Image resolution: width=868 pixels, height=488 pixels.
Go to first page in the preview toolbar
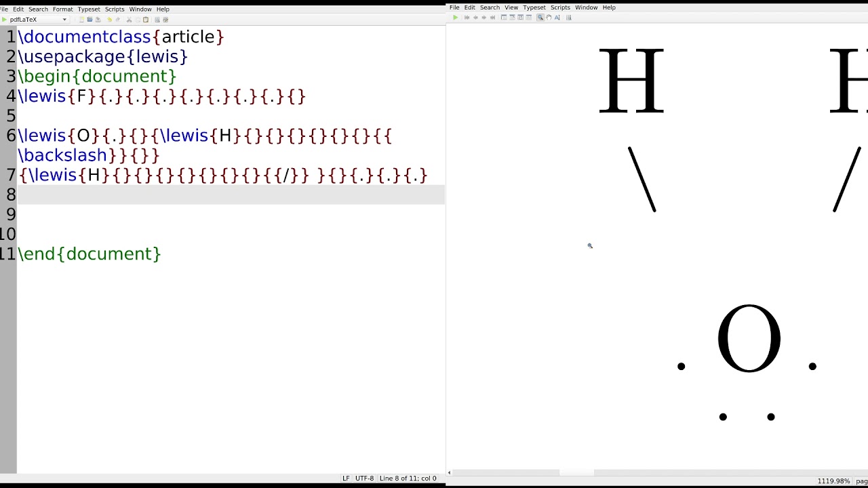[467, 18]
